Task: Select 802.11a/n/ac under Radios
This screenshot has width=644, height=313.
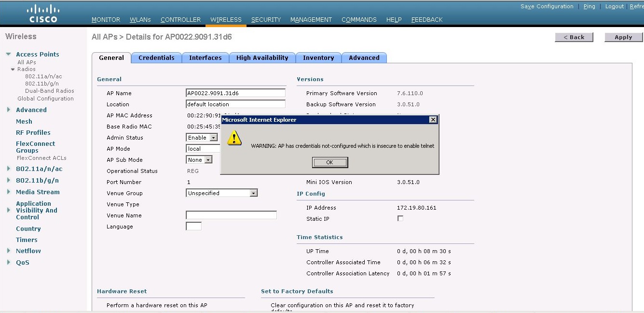Action: 43,76
